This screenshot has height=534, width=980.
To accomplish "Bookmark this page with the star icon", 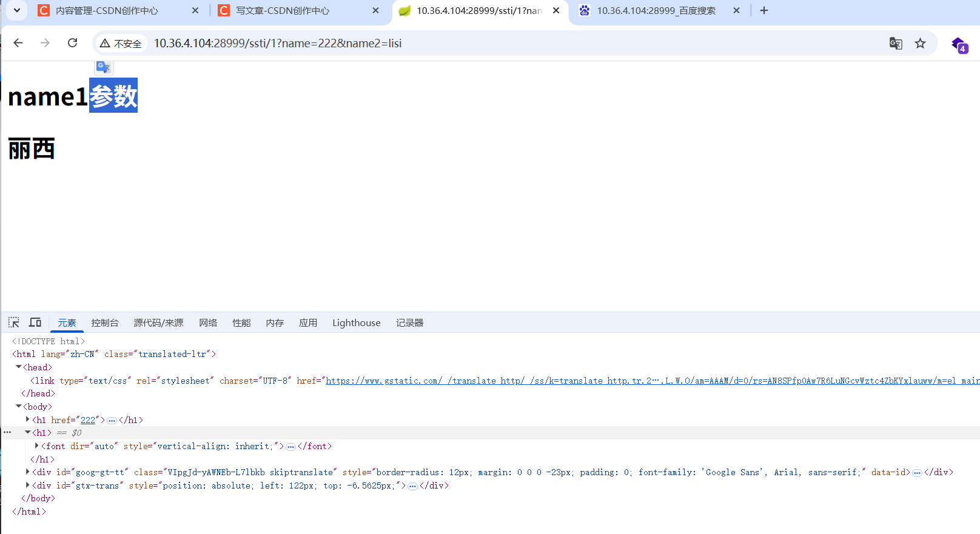I will point(921,43).
